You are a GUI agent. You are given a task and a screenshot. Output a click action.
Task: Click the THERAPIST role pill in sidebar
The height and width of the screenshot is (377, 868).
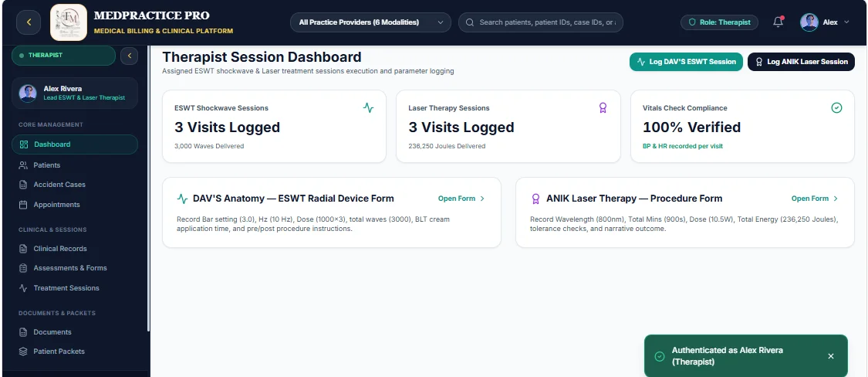pyautogui.click(x=64, y=56)
